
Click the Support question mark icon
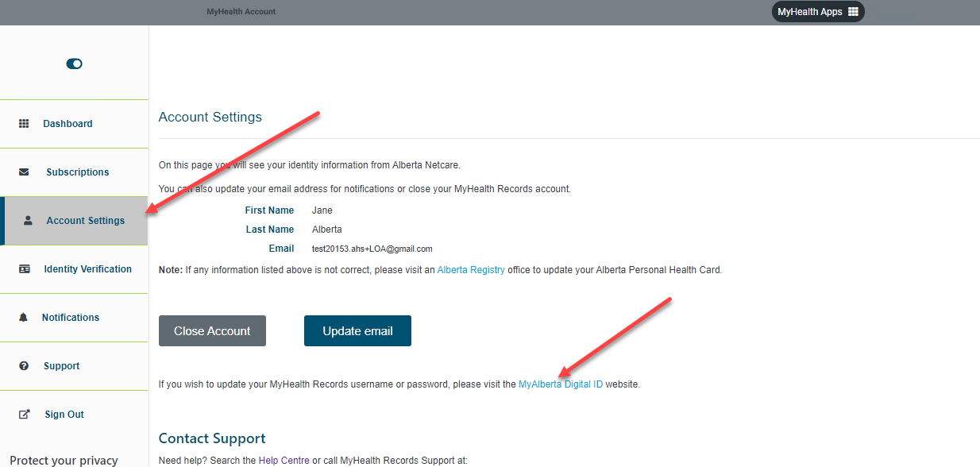(x=24, y=366)
